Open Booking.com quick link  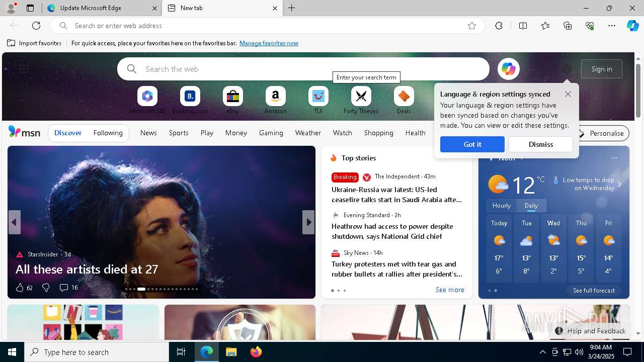click(x=190, y=101)
